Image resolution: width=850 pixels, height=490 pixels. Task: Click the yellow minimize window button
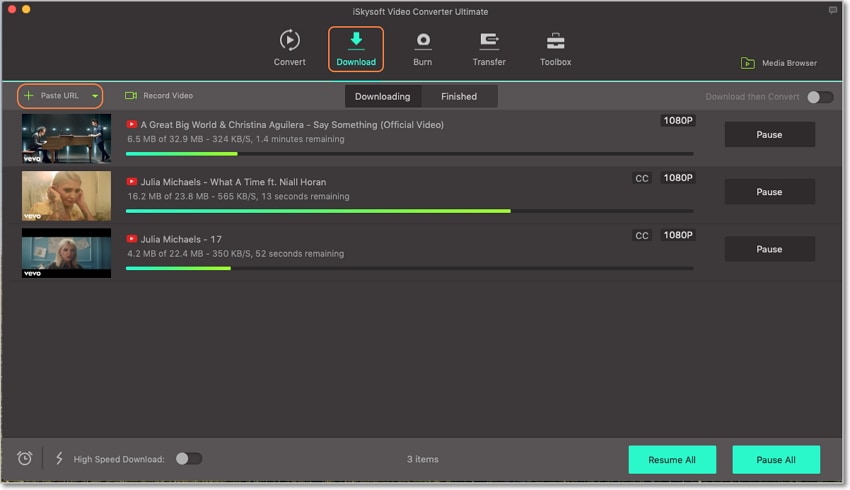pos(26,9)
